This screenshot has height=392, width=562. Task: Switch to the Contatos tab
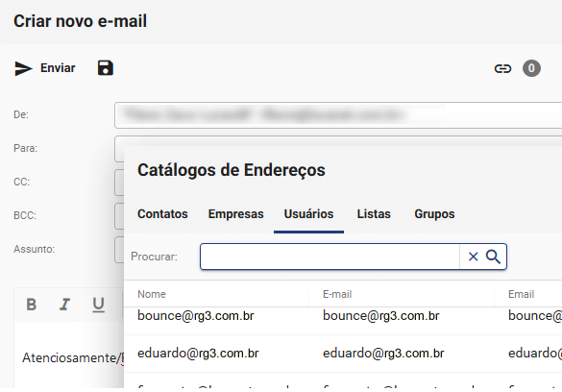pos(162,214)
